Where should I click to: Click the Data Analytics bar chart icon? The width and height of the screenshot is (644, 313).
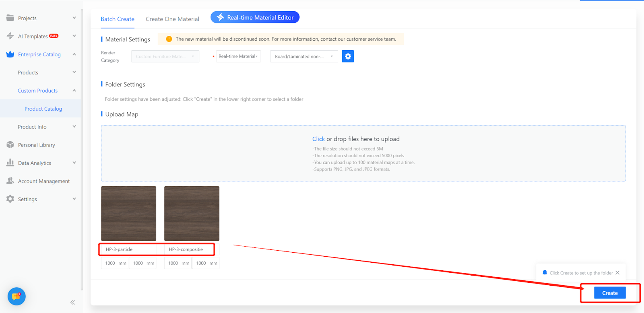[10, 163]
